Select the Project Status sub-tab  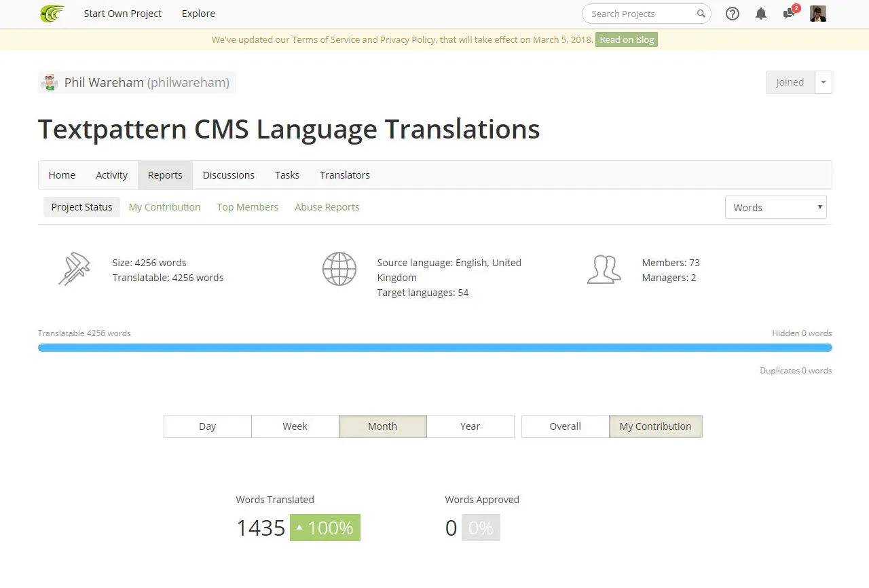point(81,207)
